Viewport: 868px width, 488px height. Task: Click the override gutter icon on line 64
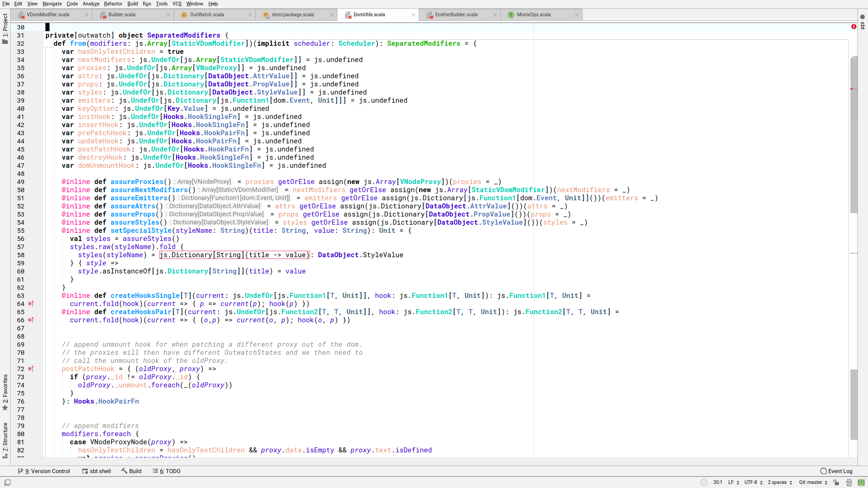click(x=31, y=304)
